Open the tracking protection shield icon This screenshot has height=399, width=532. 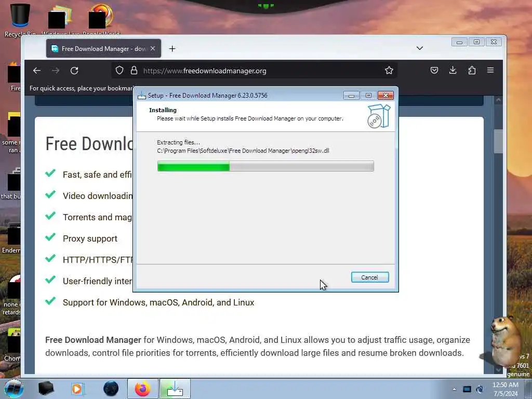coord(119,70)
